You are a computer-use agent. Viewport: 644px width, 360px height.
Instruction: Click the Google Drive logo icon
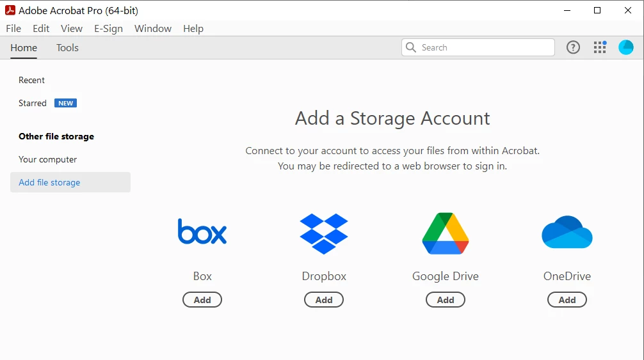[x=446, y=233]
